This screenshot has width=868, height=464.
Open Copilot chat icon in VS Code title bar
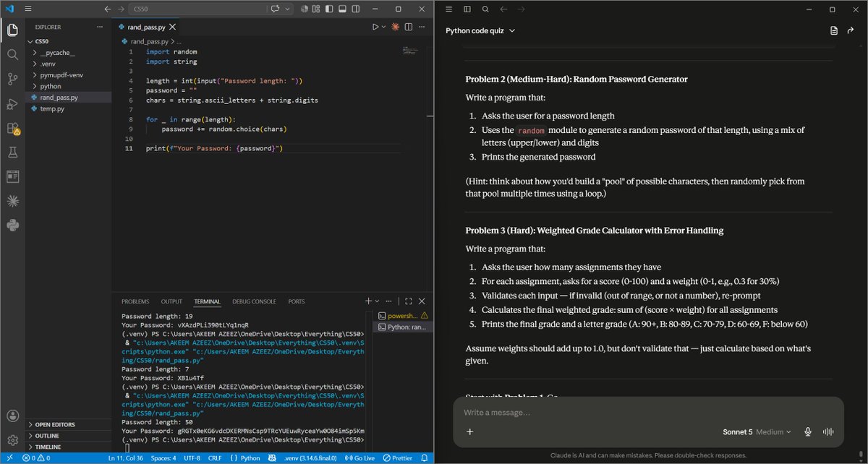tap(275, 9)
